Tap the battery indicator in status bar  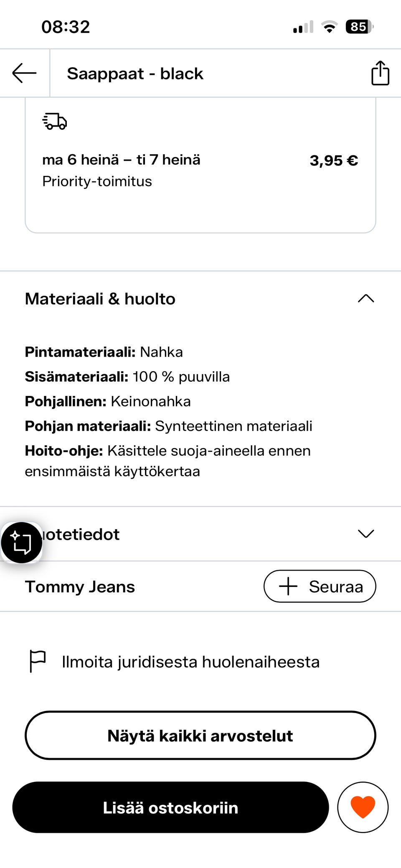pos(359,27)
